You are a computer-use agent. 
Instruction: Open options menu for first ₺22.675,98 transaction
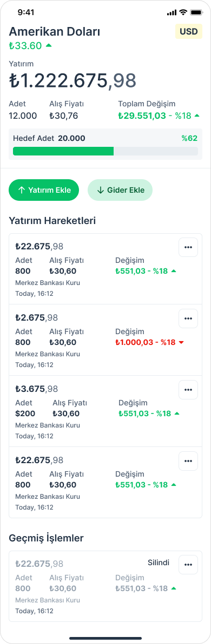(x=188, y=247)
